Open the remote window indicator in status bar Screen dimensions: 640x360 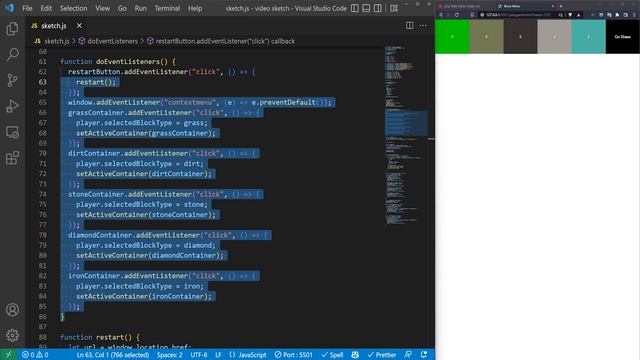pyautogui.click(x=9, y=355)
